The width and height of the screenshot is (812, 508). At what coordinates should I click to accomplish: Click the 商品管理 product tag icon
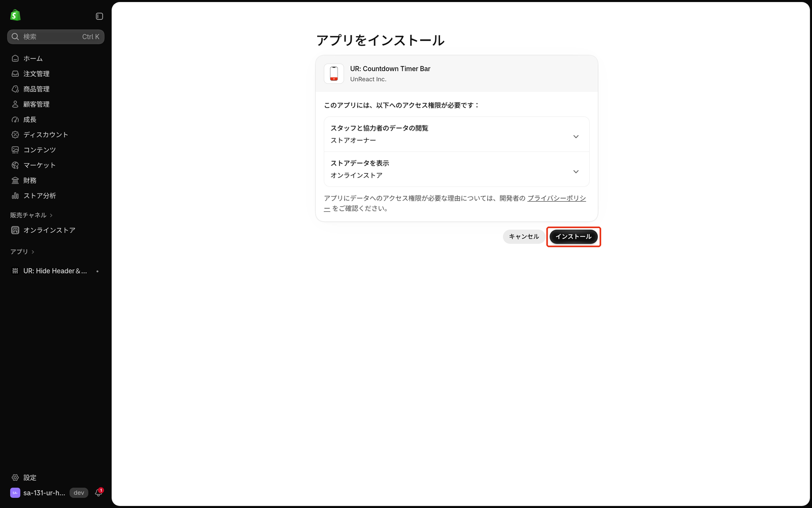coord(15,89)
